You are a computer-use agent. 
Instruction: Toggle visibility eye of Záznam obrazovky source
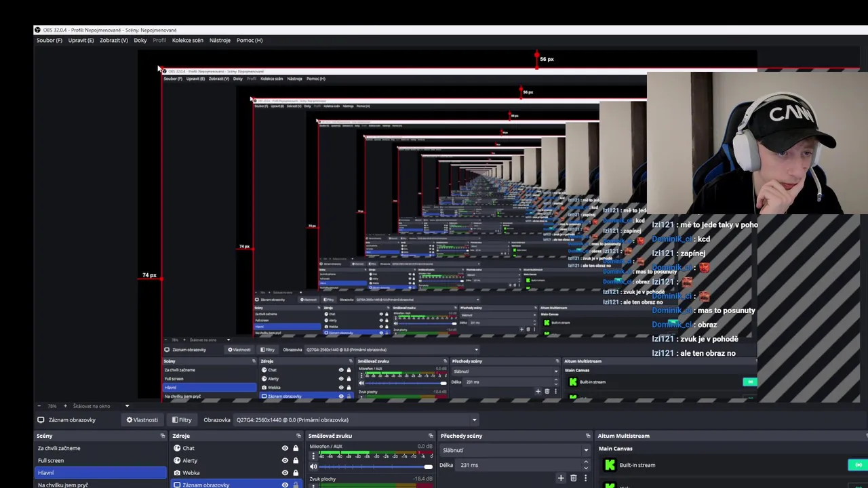pyautogui.click(x=285, y=485)
